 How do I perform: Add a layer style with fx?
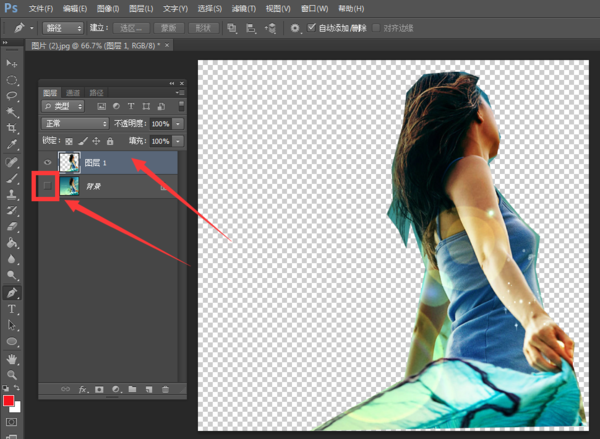pos(83,389)
